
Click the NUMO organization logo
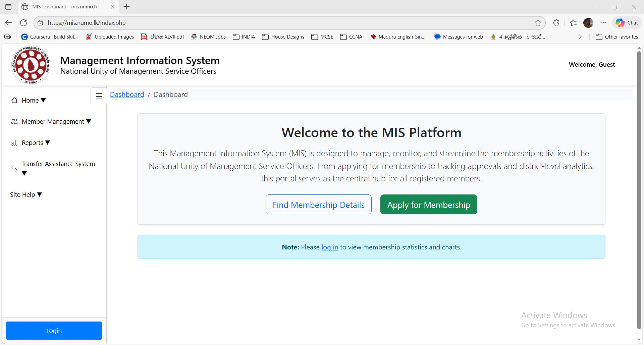[31, 65]
